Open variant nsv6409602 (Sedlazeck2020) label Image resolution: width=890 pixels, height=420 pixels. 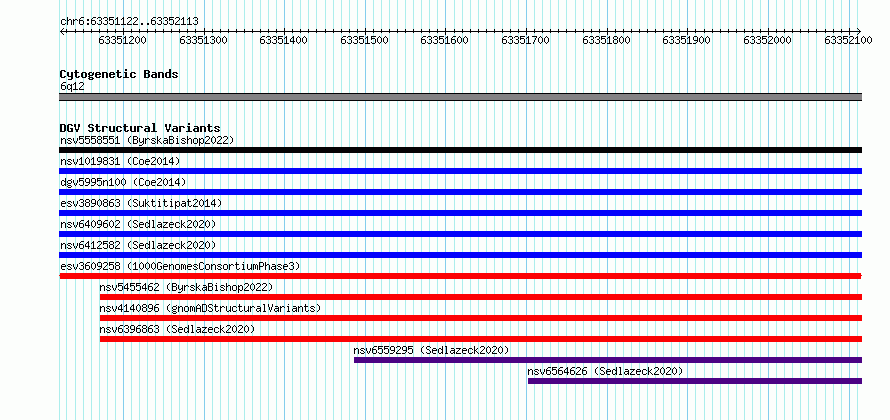pos(138,224)
